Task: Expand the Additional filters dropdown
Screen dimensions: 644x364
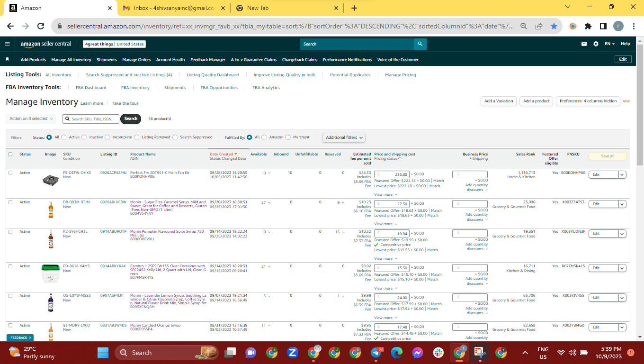Action: (x=344, y=137)
